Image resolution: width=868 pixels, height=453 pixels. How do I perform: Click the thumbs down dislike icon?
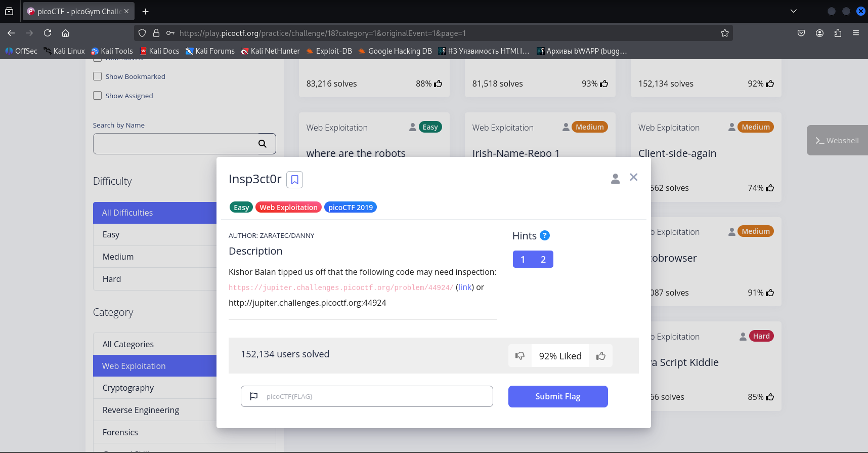tap(519, 356)
